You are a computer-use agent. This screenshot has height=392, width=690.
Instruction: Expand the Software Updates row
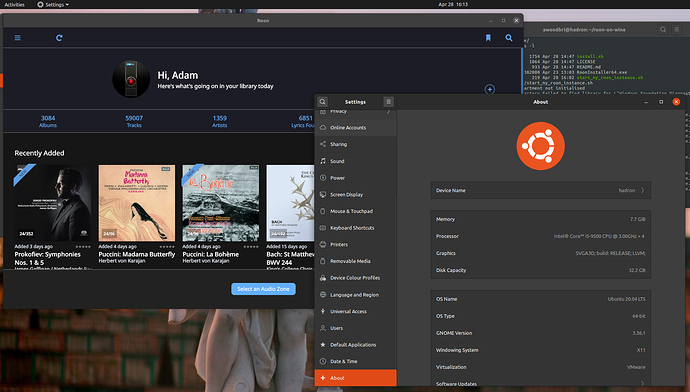click(540, 383)
